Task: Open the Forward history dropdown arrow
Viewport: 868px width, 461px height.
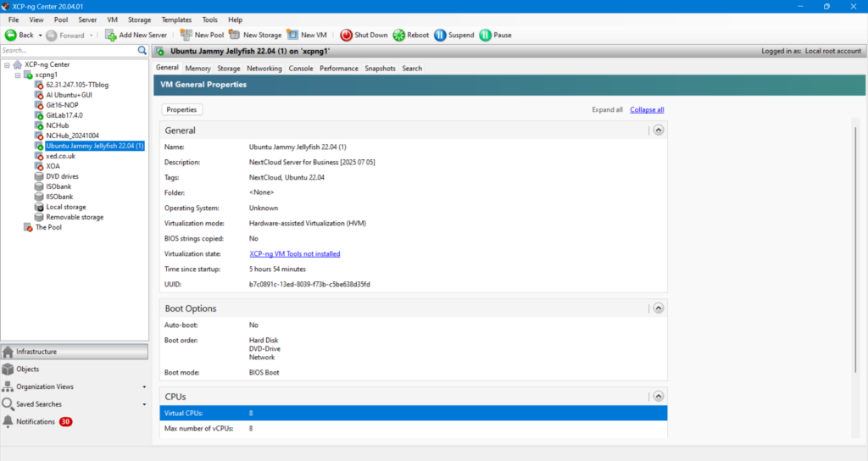Action: [91, 36]
